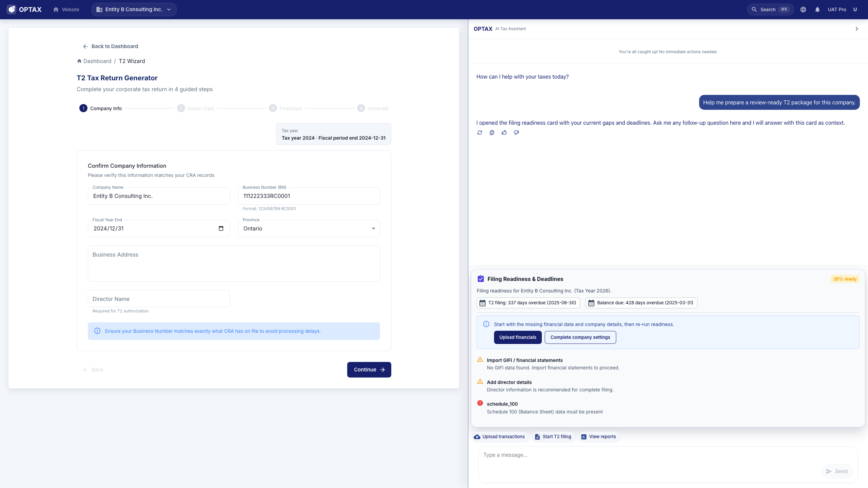Click the Balance due overdue chip

click(x=642, y=303)
